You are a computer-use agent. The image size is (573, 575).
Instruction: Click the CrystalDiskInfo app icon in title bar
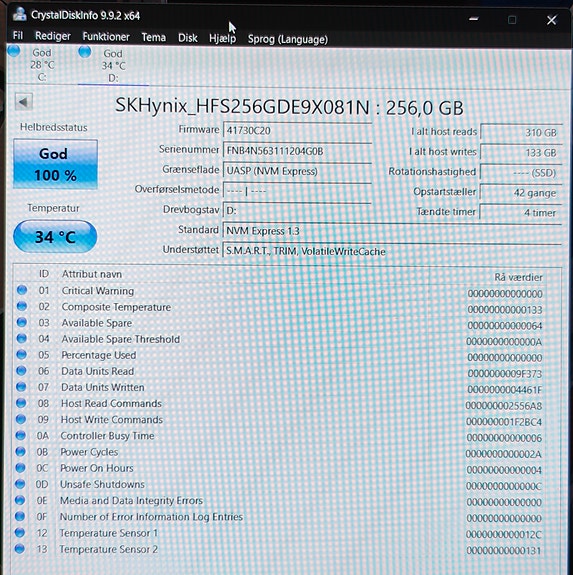click(x=19, y=14)
